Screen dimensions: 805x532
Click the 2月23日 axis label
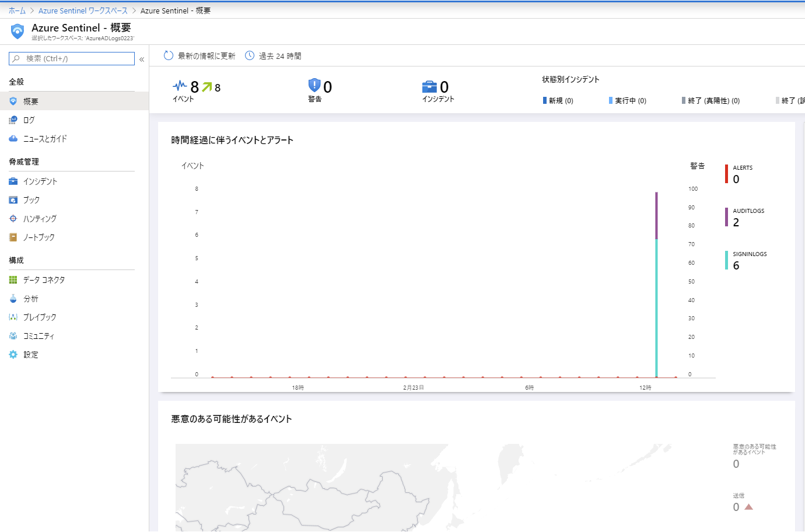click(414, 388)
